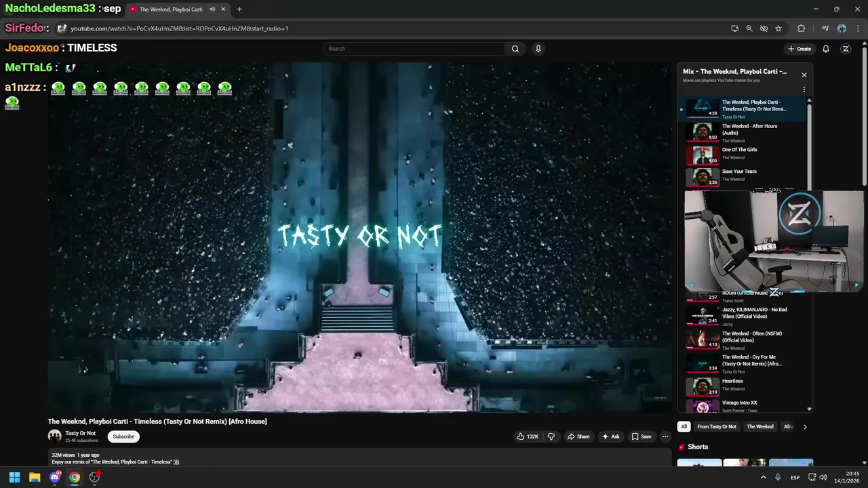The width and height of the screenshot is (868, 488).
Task: Click the crossed-eye privacy icon in address bar
Action: point(764,28)
